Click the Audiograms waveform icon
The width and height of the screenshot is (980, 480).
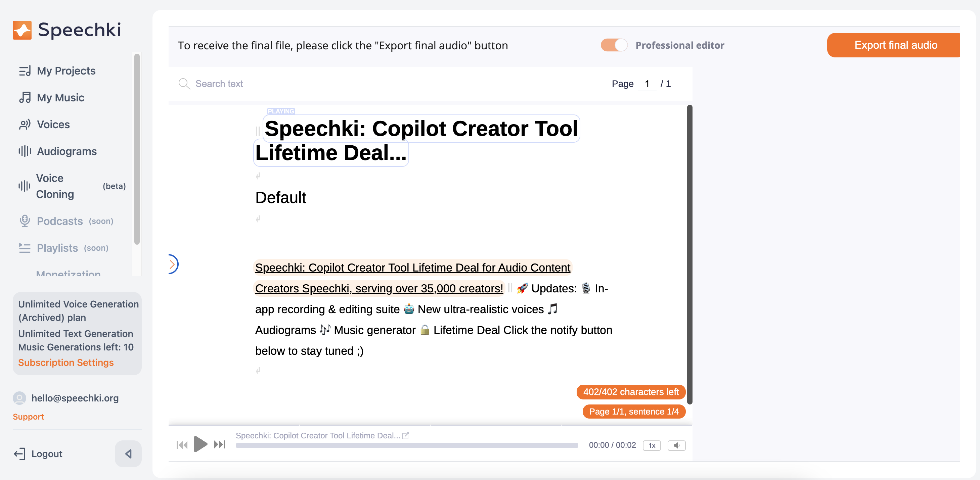tap(25, 151)
